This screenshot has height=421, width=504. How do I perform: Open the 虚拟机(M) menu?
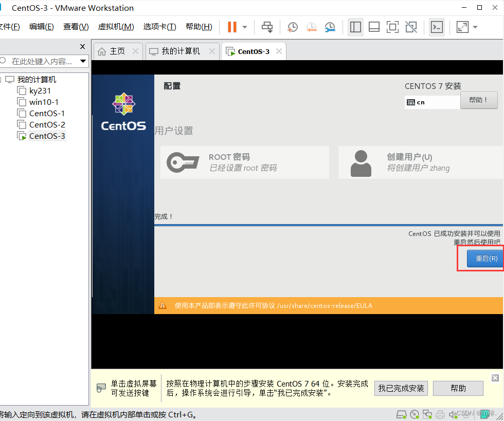[116, 27]
